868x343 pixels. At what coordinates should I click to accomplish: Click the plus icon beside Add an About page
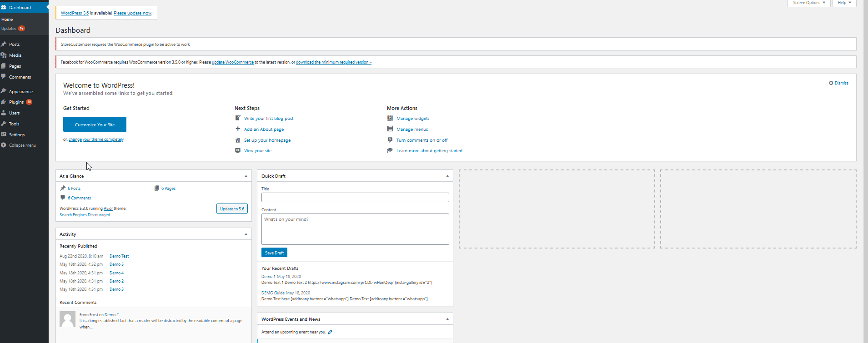click(238, 129)
